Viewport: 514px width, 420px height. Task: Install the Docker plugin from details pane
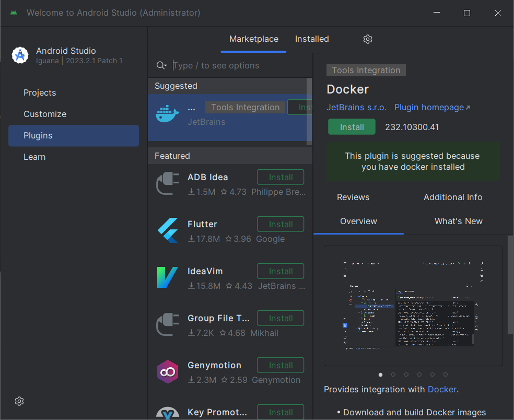352,127
